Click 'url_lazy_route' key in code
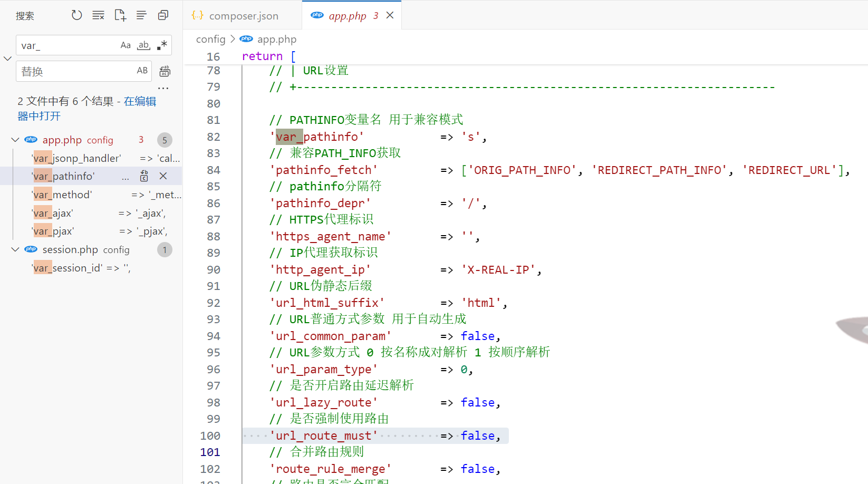868x484 pixels. click(x=324, y=402)
